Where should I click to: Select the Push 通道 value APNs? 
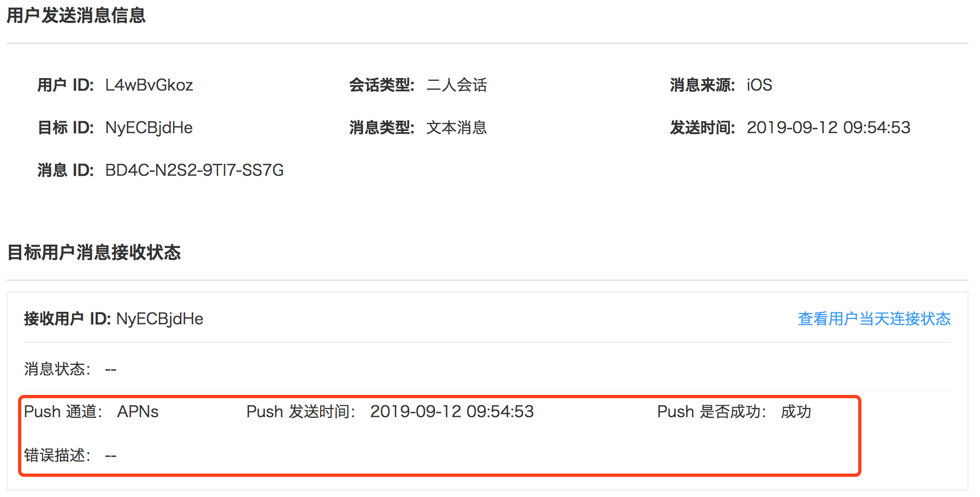[138, 412]
